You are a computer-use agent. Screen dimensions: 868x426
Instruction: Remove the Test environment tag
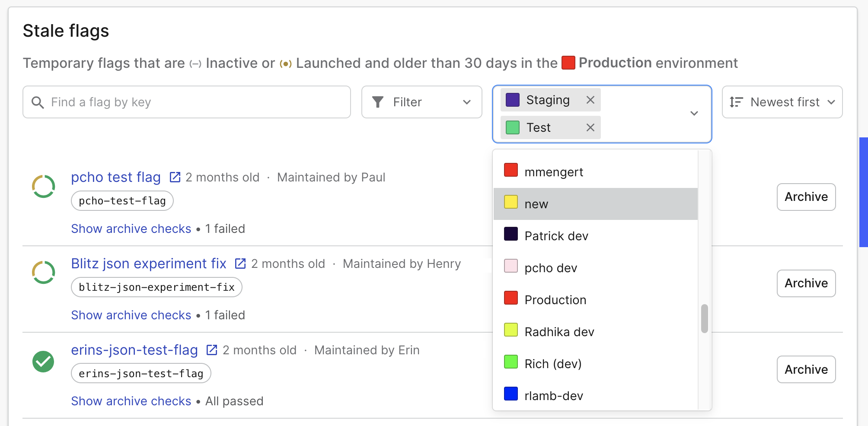[x=590, y=127]
